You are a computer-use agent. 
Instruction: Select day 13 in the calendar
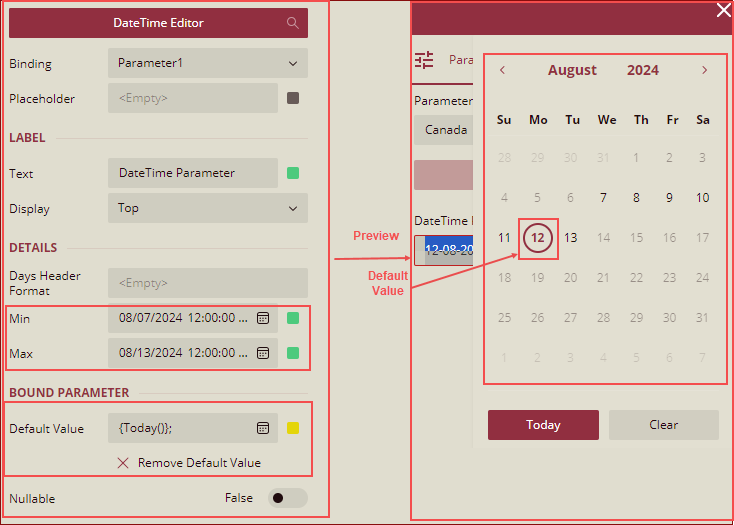(571, 238)
